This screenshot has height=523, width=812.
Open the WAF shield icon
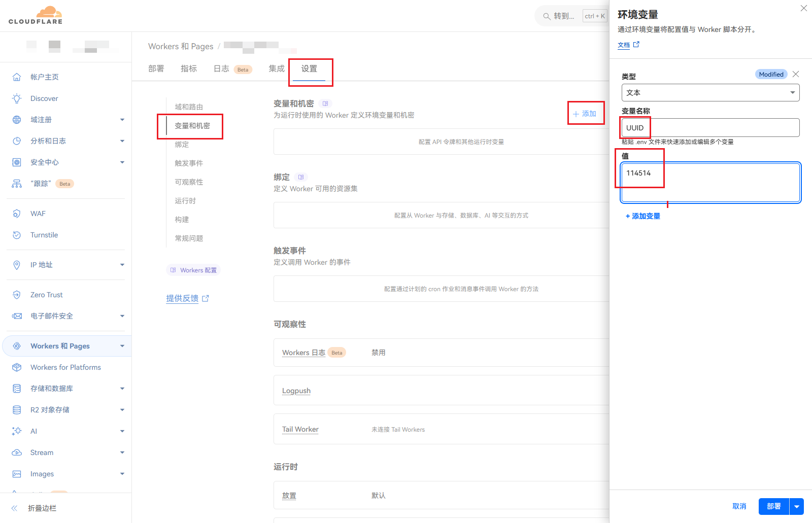tap(17, 214)
